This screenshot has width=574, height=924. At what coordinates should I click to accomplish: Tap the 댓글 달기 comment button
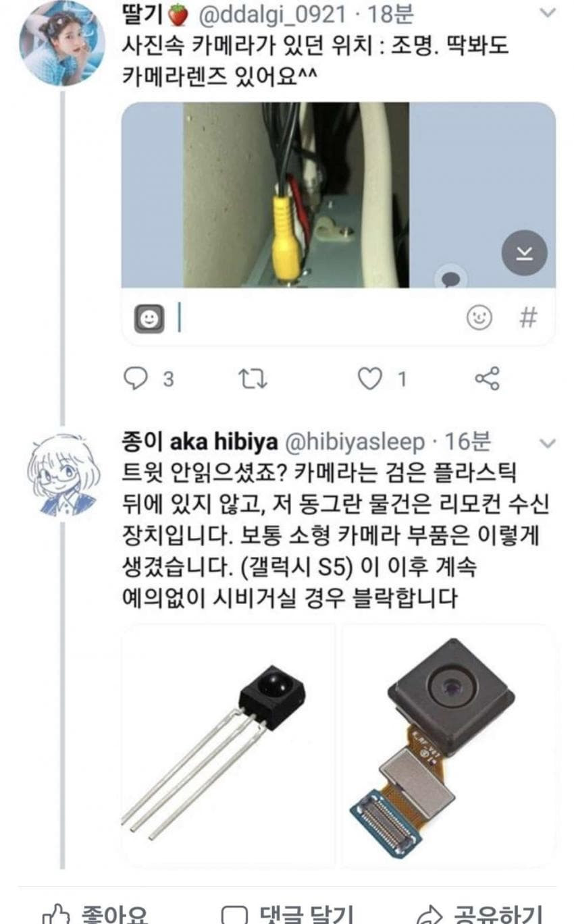287,915
